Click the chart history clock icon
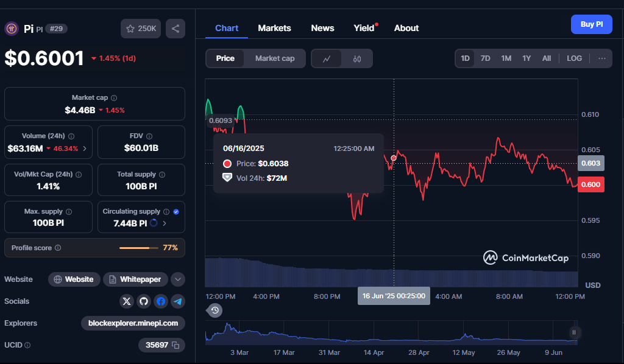 click(214, 310)
